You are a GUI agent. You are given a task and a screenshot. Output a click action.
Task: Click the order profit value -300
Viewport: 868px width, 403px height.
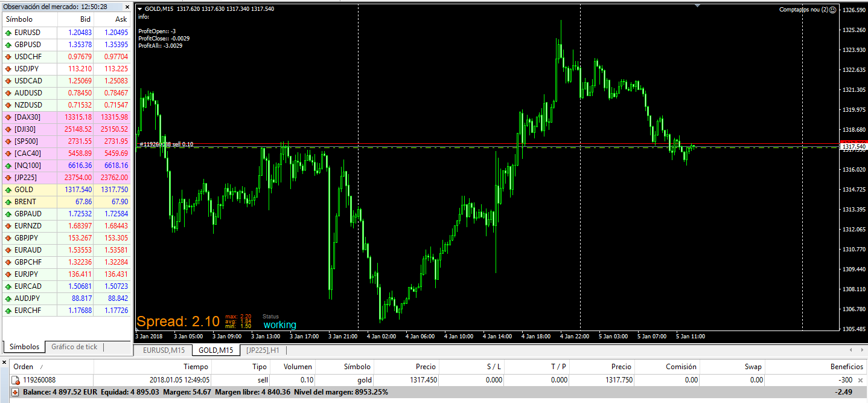click(846, 381)
